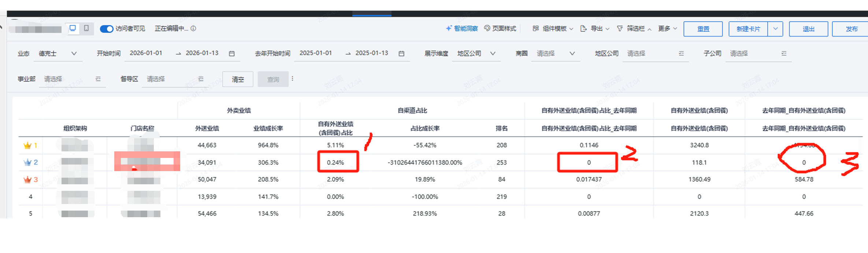Open 页面样式 page style settings
The height and width of the screenshot is (253, 868).
(500, 29)
